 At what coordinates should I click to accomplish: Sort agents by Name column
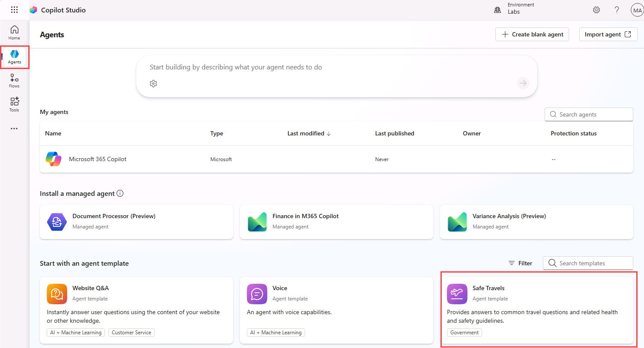point(53,133)
